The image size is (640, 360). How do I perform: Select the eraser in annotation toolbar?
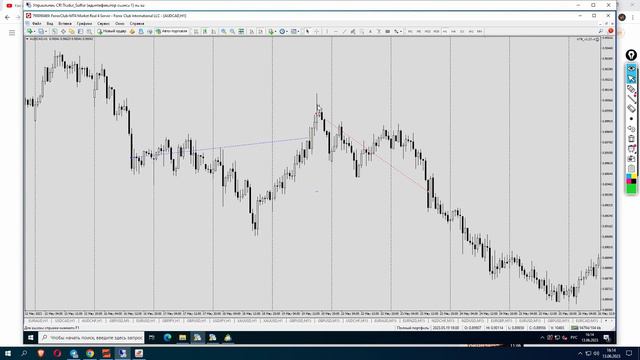[631, 109]
